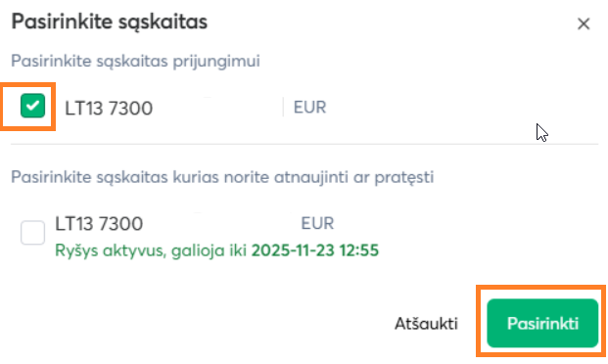Toggle connection account LT13 7300 selection off

click(32, 106)
